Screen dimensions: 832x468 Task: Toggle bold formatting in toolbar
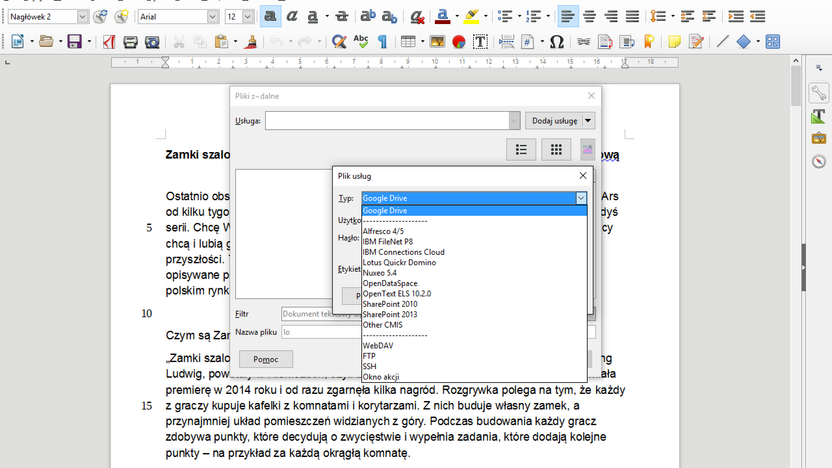coord(270,17)
